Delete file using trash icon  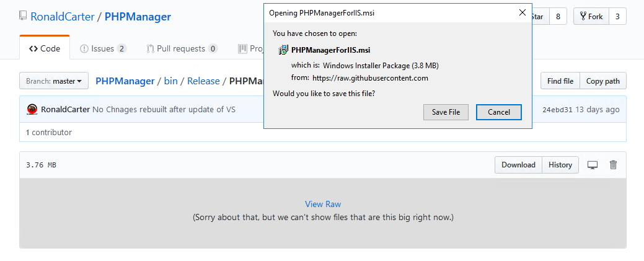[613, 165]
